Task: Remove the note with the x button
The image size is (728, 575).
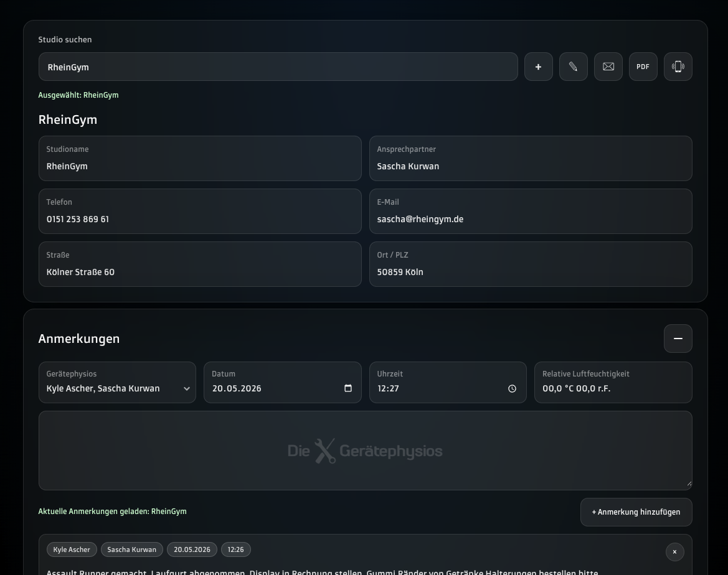Action: click(x=674, y=552)
